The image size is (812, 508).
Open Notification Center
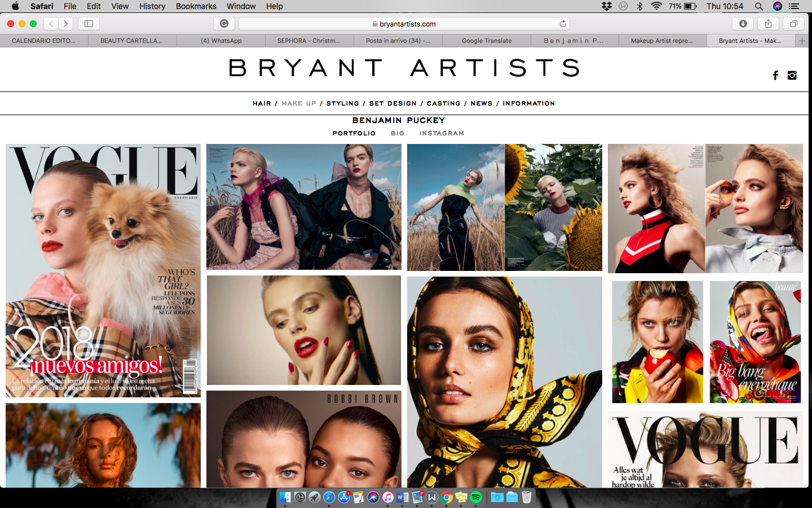coord(794,6)
